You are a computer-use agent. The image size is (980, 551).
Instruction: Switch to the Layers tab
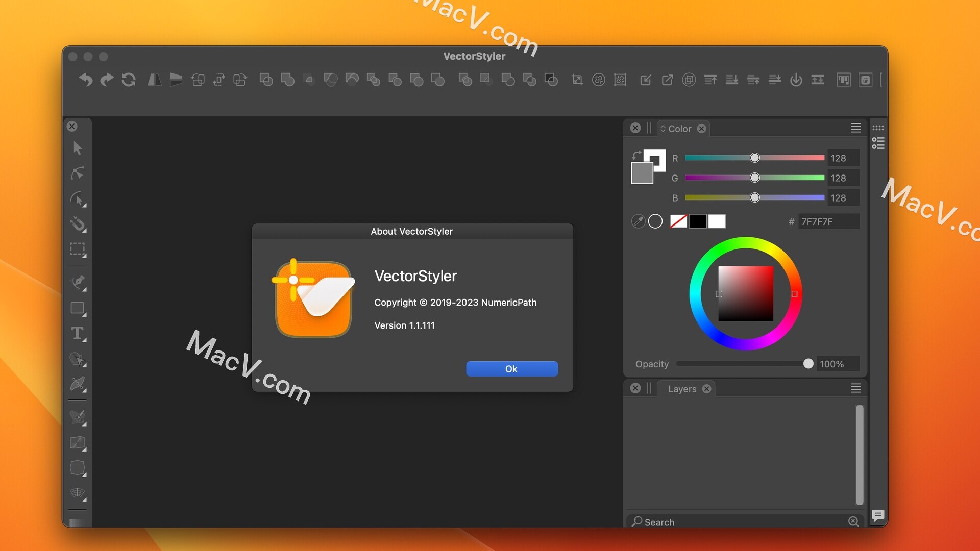point(682,389)
